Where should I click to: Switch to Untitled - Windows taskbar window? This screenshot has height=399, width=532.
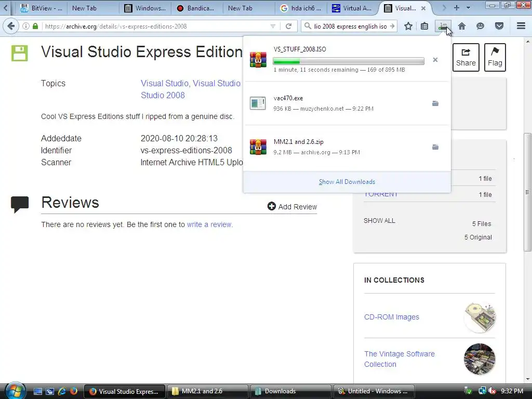pyautogui.click(x=375, y=391)
